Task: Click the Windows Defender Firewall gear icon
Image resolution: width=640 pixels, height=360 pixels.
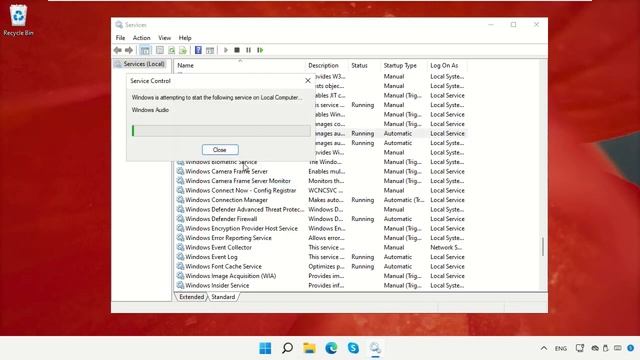Action: [x=180, y=219]
